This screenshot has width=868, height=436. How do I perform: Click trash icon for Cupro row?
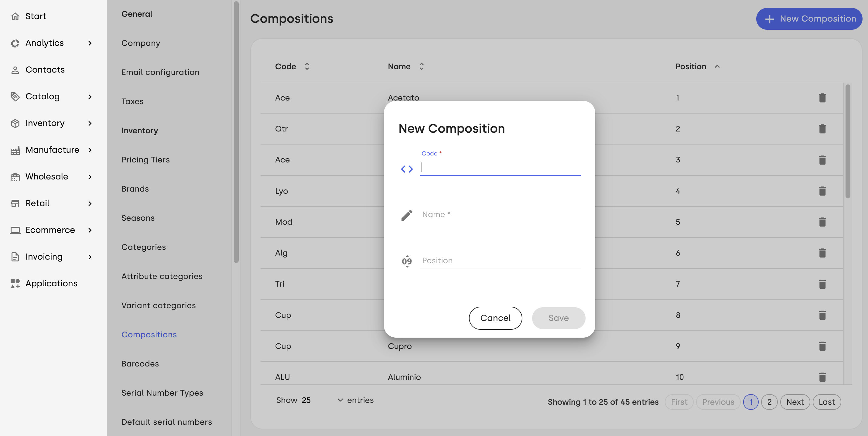[x=822, y=346]
